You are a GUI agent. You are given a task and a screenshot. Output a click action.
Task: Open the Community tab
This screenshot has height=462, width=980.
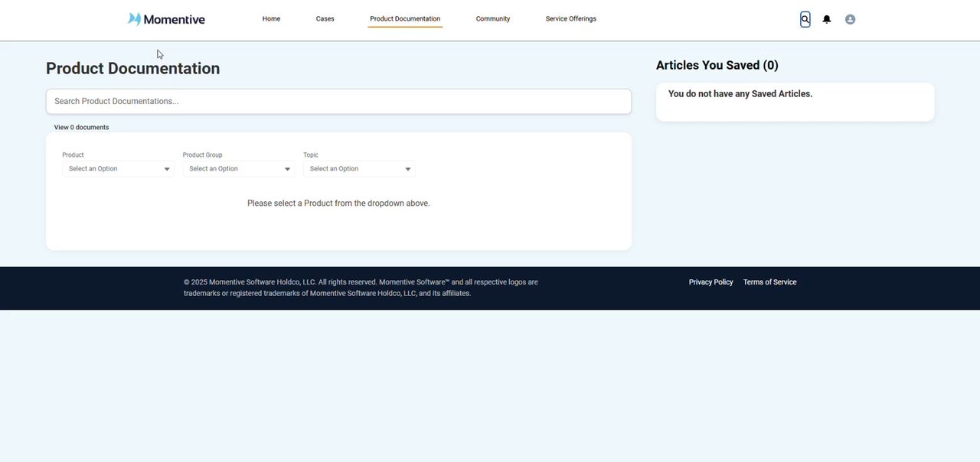point(493,19)
